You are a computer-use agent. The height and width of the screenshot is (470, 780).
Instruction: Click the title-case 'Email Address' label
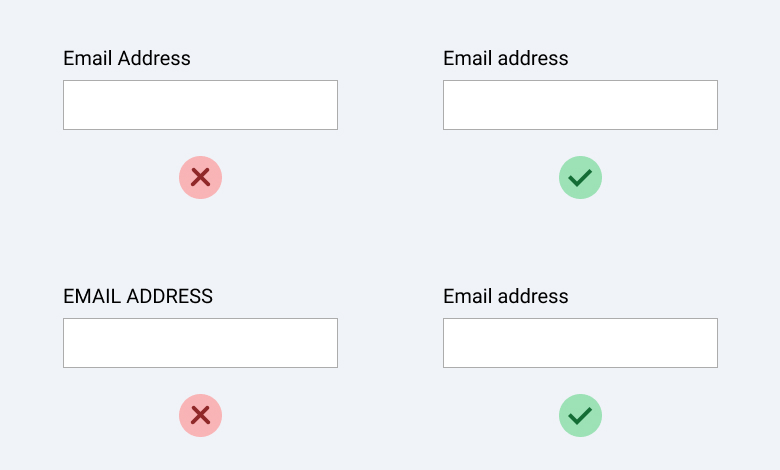[127, 58]
